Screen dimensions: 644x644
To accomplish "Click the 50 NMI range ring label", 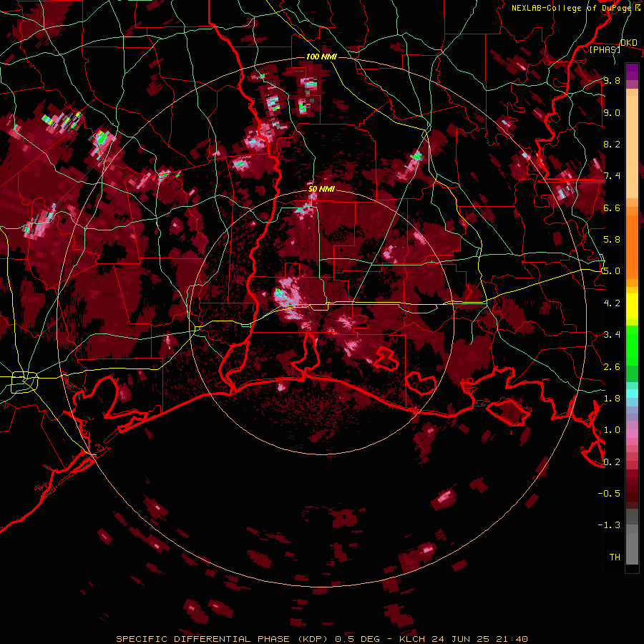I will click(x=321, y=189).
